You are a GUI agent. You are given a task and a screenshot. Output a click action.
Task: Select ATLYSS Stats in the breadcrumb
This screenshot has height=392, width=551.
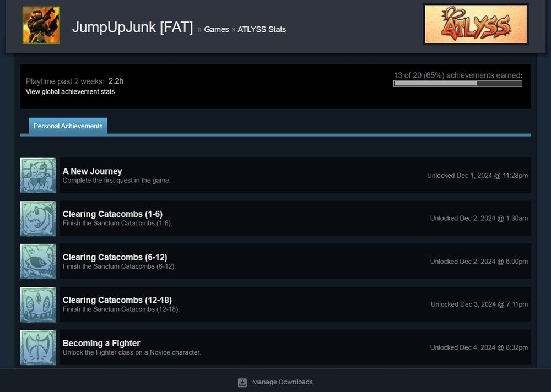click(262, 29)
